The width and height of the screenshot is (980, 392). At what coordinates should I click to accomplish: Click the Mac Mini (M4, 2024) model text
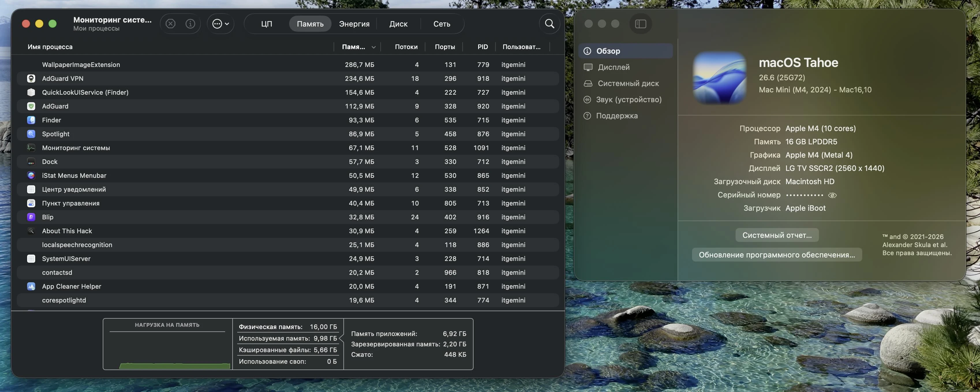(x=815, y=90)
